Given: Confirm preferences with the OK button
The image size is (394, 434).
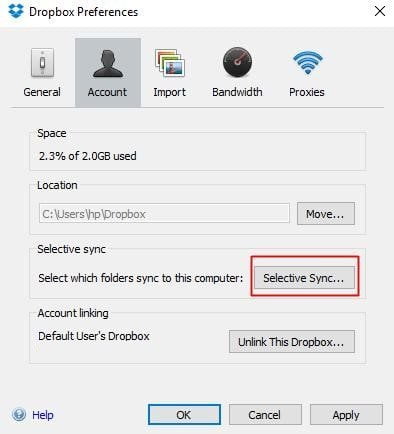Looking at the screenshot, I should tap(184, 415).
